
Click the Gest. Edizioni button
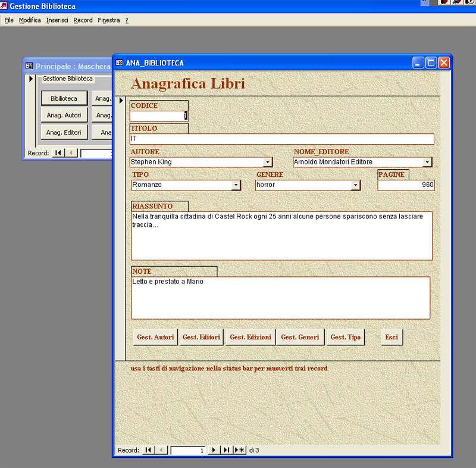coord(250,337)
